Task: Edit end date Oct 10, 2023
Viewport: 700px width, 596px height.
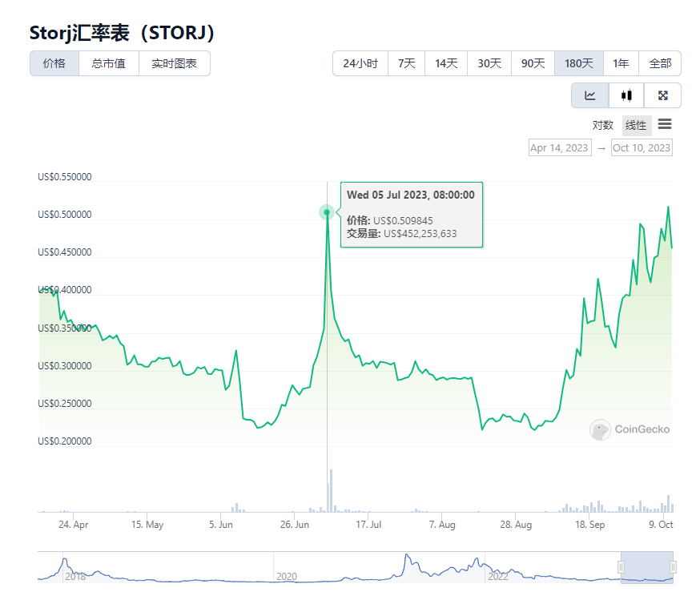Action: click(642, 147)
